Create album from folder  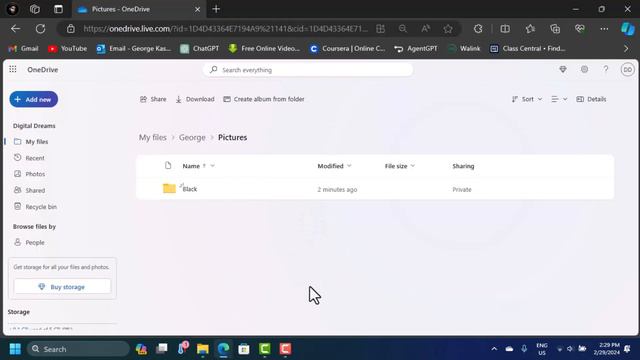pos(264,99)
